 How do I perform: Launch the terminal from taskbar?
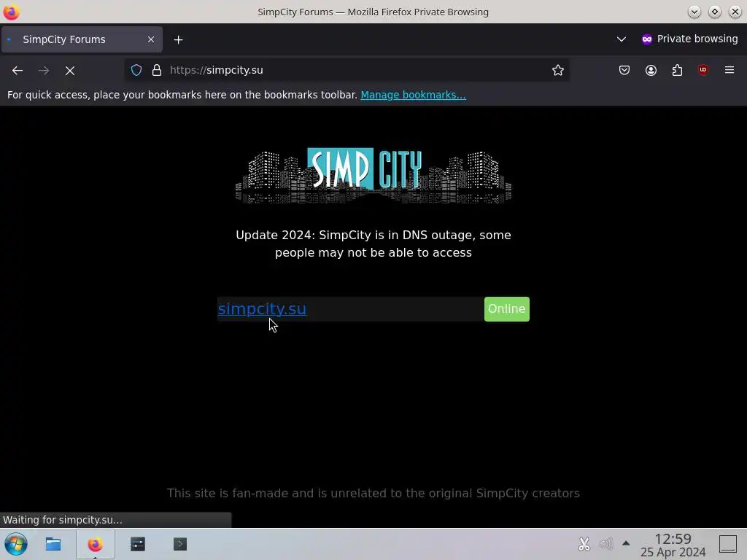(x=180, y=544)
